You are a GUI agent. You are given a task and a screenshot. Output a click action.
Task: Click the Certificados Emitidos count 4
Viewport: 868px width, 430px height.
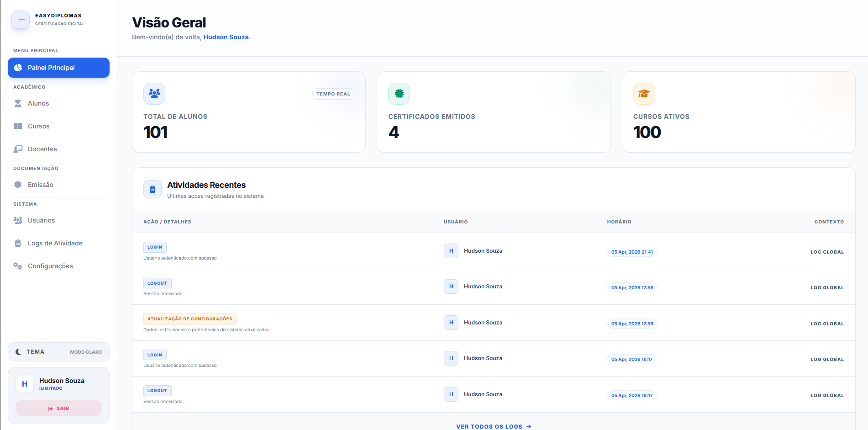click(394, 133)
